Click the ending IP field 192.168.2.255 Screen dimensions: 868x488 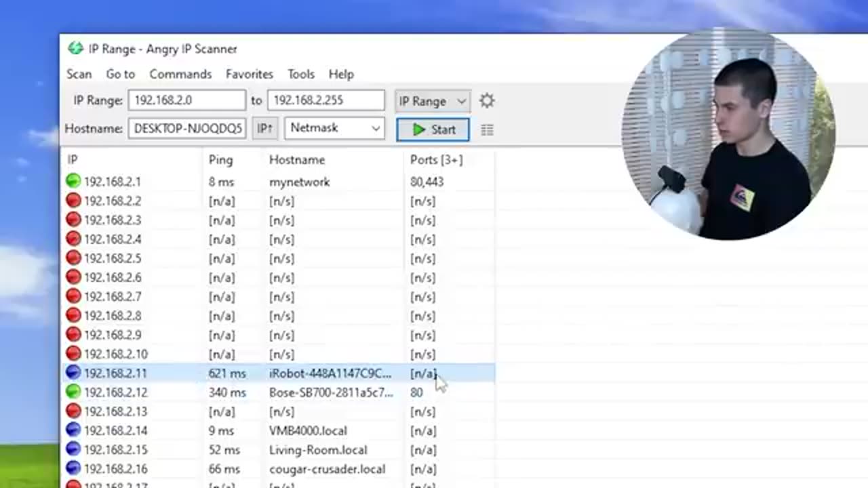click(326, 100)
